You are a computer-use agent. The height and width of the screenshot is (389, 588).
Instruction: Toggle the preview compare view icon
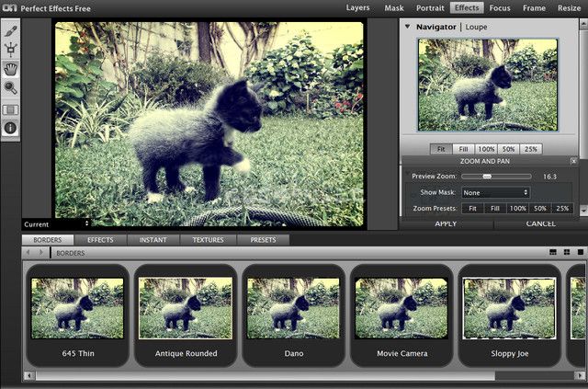(x=10, y=110)
